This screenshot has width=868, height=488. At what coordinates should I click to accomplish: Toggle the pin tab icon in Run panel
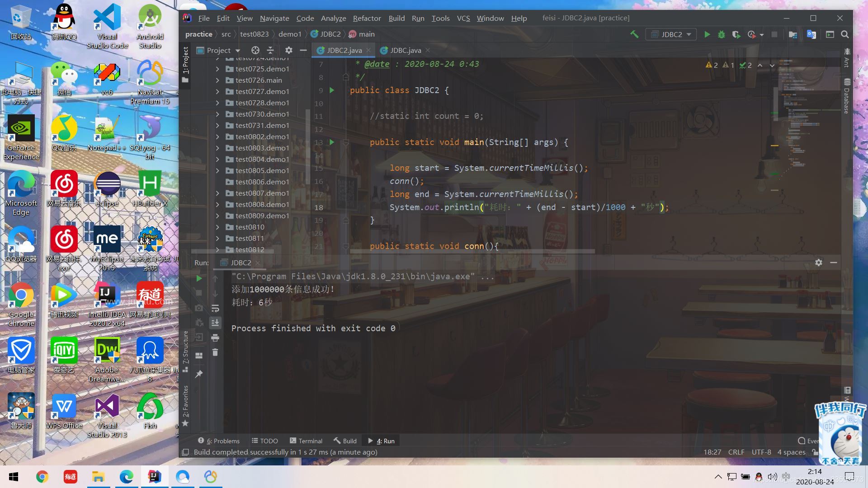[199, 374]
